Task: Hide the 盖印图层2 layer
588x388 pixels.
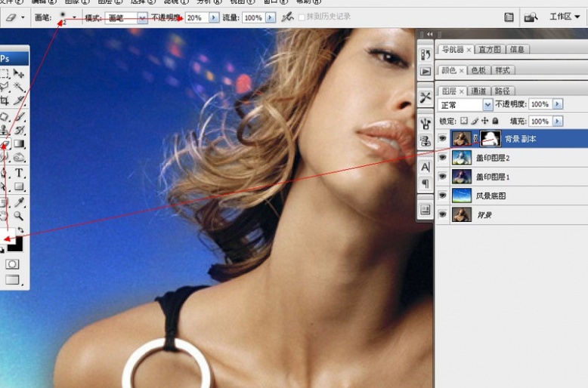Action: click(x=442, y=157)
